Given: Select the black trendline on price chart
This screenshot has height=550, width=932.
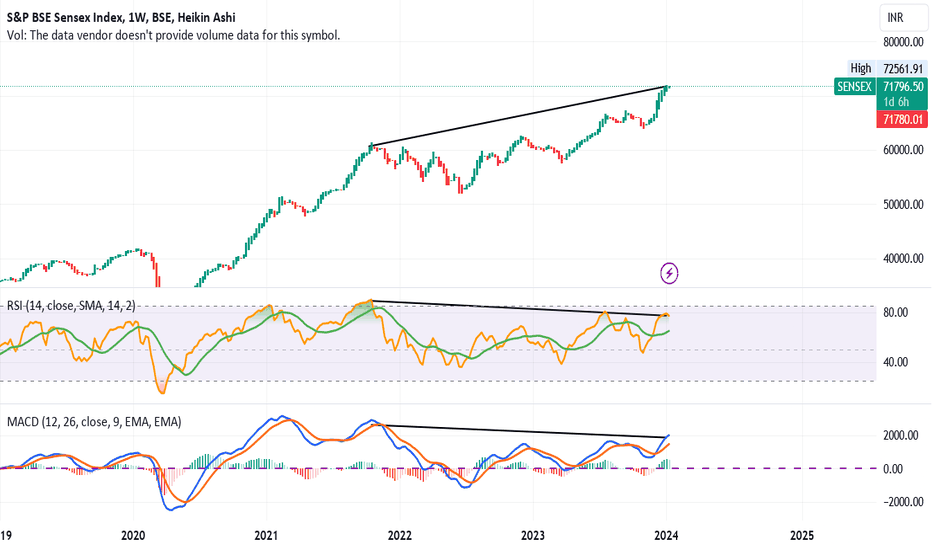Looking at the screenshot, I should 517,116.
